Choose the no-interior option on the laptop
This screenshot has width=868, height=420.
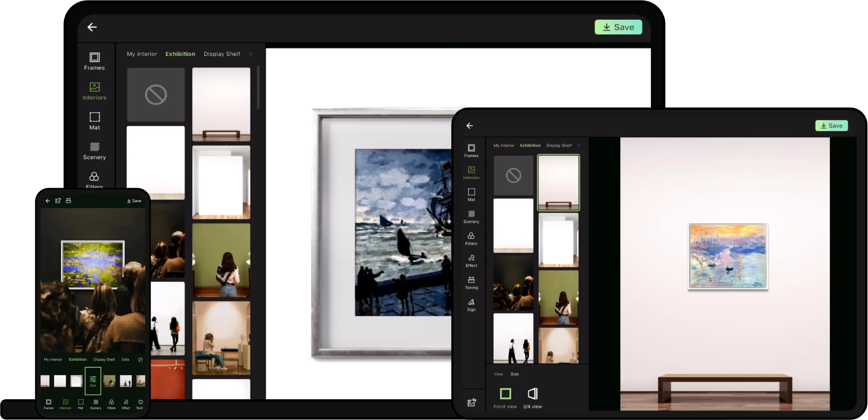coord(156,95)
